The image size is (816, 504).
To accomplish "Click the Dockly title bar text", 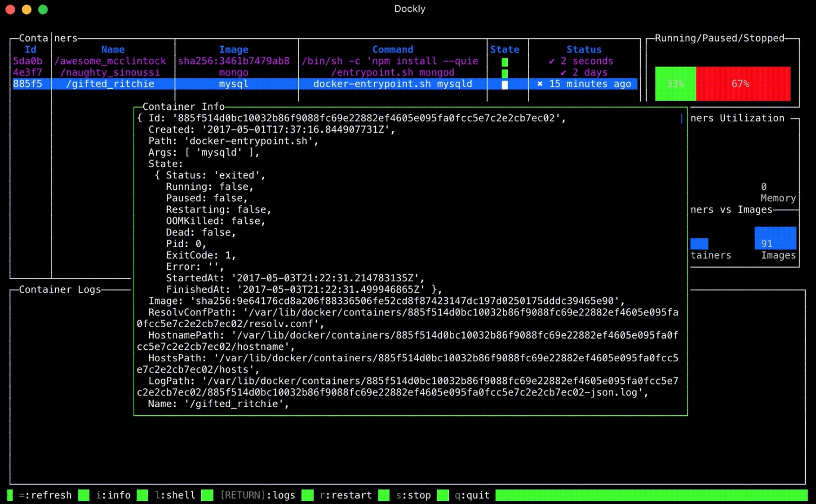I will 409,9.
